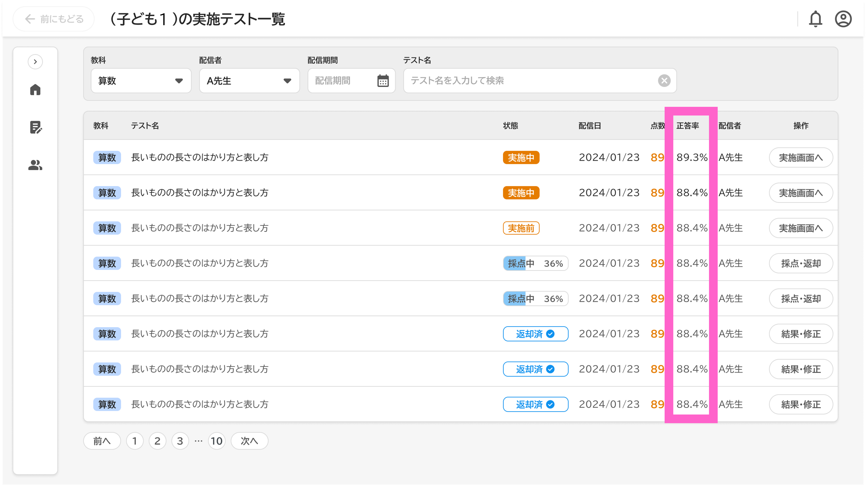
Task: Open the users group icon in the sidebar
Action: (x=35, y=165)
